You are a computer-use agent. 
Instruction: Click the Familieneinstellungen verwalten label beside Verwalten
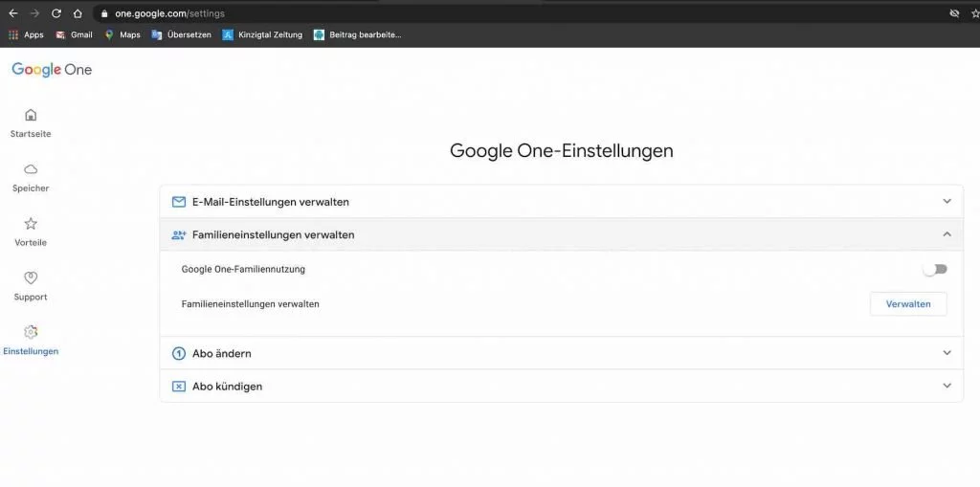point(251,304)
